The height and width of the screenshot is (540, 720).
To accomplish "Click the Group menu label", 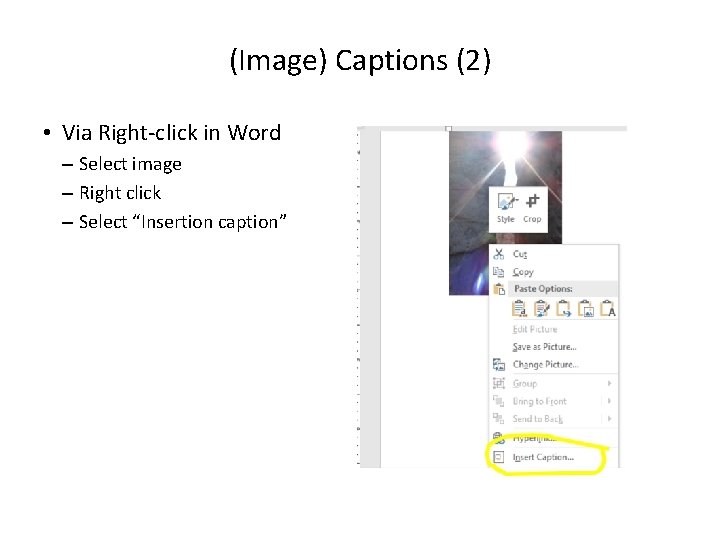I will click(x=525, y=383).
